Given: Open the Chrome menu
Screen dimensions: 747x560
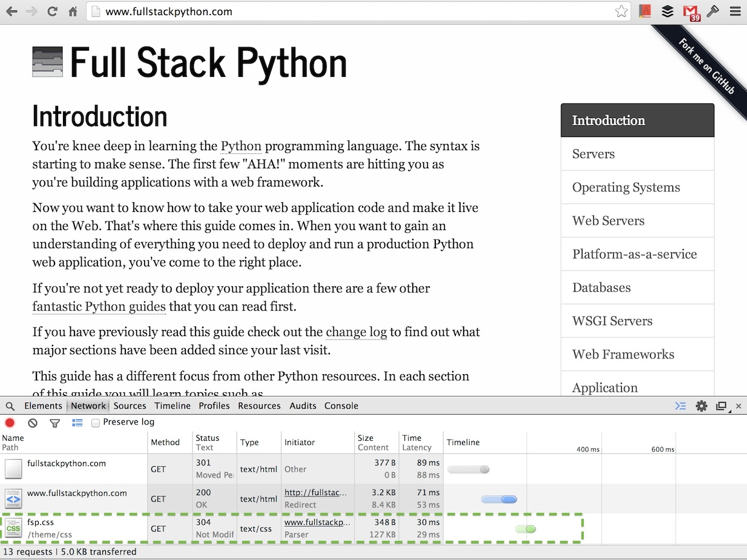Looking at the screenshot, I should click(735, 11).
